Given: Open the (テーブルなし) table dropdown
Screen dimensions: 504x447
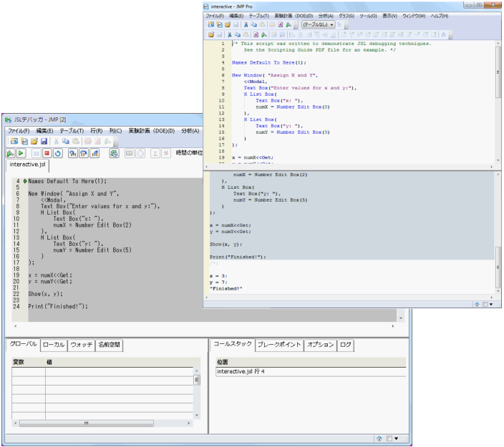Looking at the screenshot, I should pyautogui.click(x=318, y=24).
